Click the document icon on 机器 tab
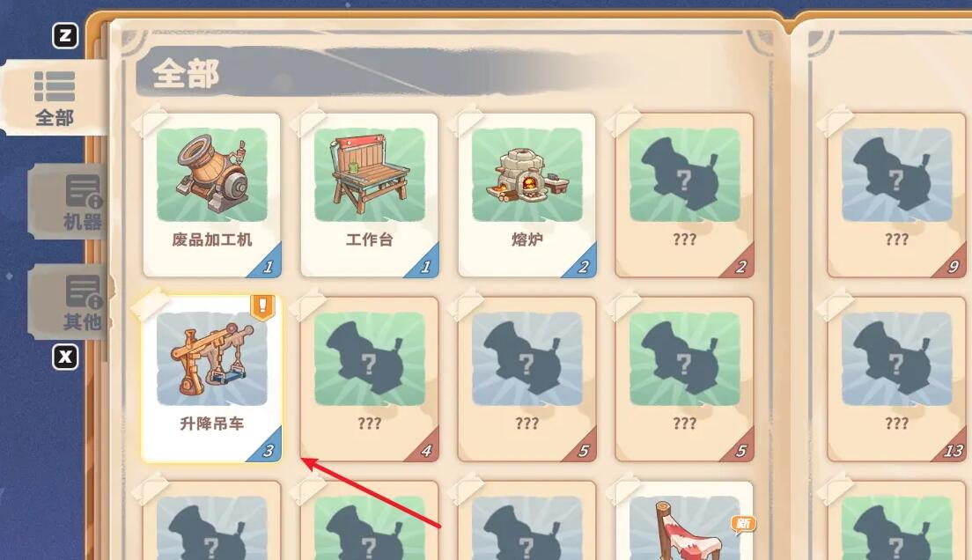The width and height of the screenshot is (972, 560). [x=83, y=192]
